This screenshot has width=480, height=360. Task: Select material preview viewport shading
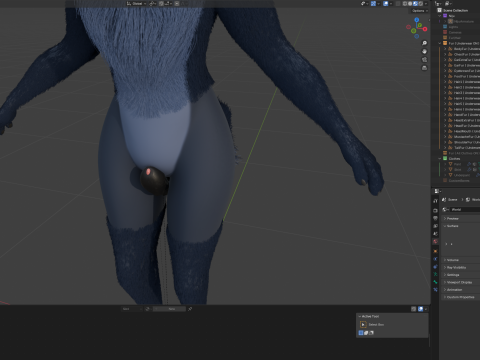pos(415,4)
